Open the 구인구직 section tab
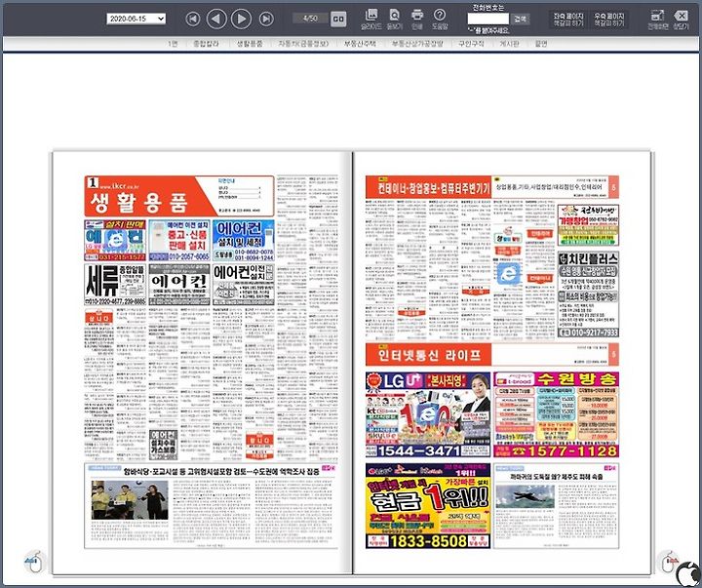The image size is (702, 588). click(471, 44)
